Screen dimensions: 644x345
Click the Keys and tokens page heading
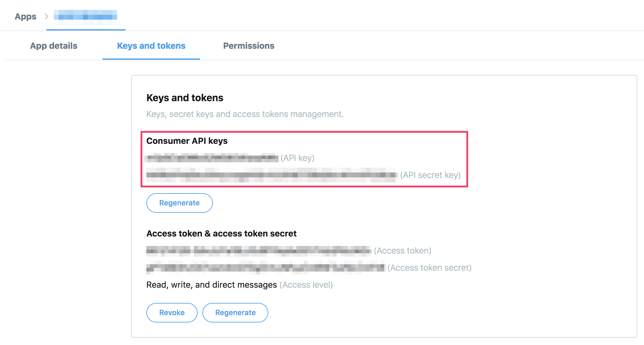184,98
